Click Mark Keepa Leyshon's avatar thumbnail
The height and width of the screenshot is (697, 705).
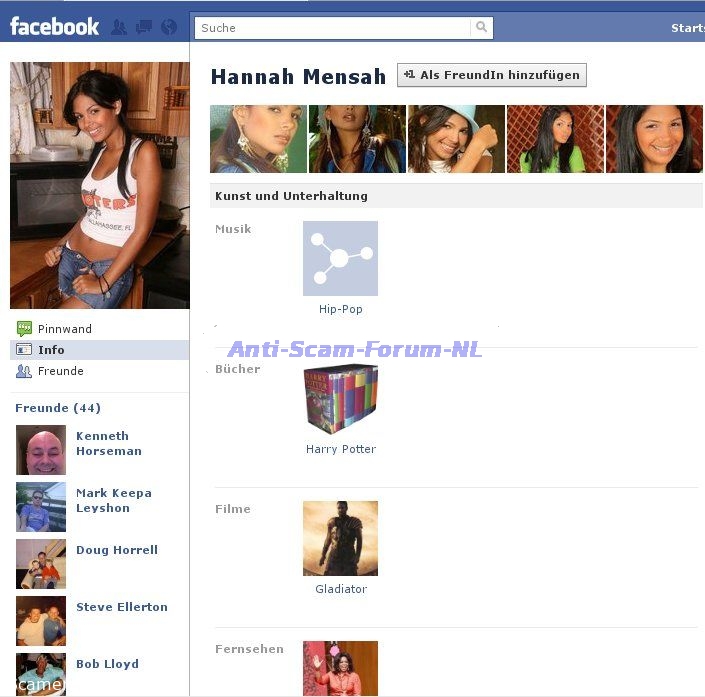click(41, 507)
